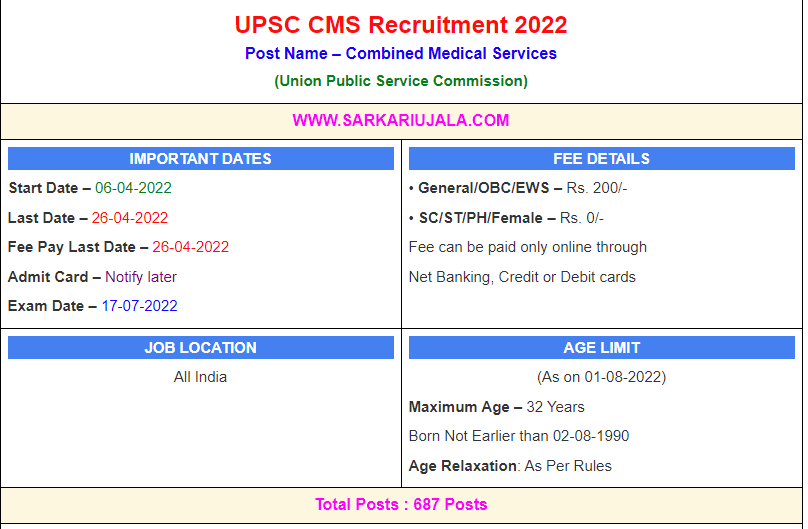Click the SC/ST/PH/Female Rs. 0/- fee line

tap(506, 218)
